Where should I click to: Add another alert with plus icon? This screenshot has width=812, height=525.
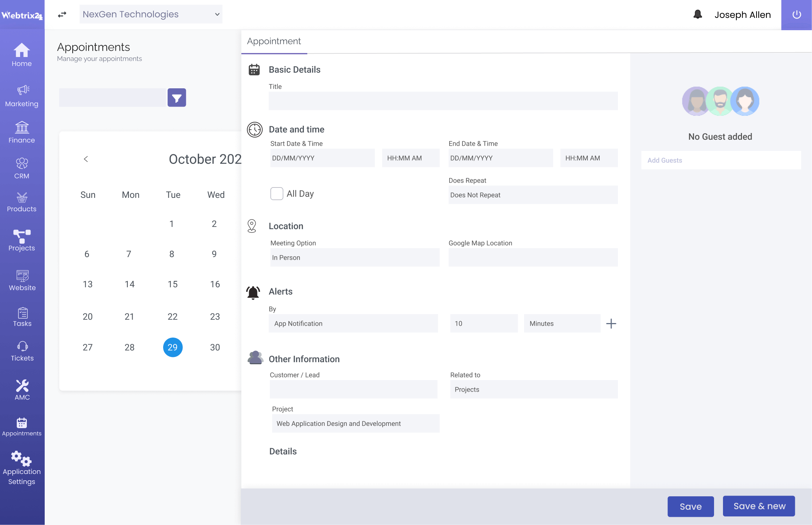[x=611, y=323]
